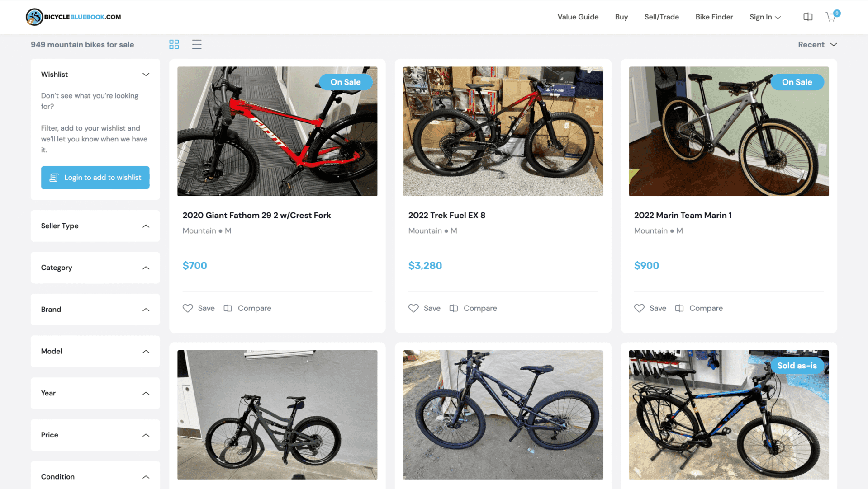Open the Recent sort dropdown

point(817,44)
